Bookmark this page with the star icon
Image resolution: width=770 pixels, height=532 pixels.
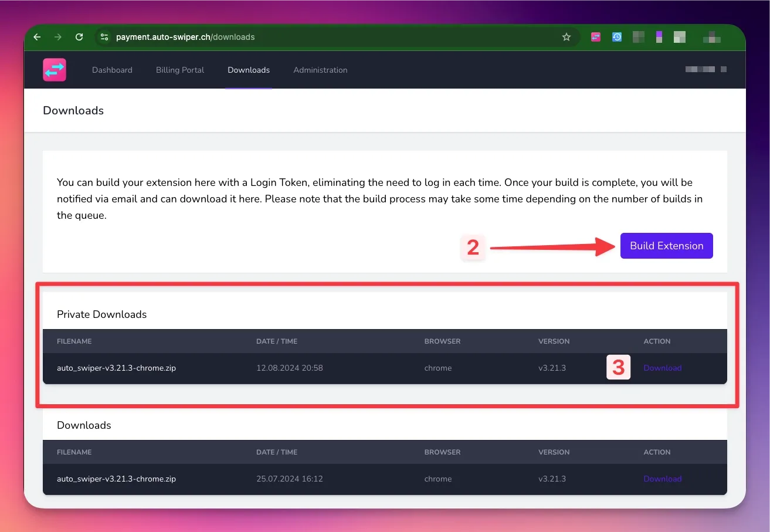567,37
